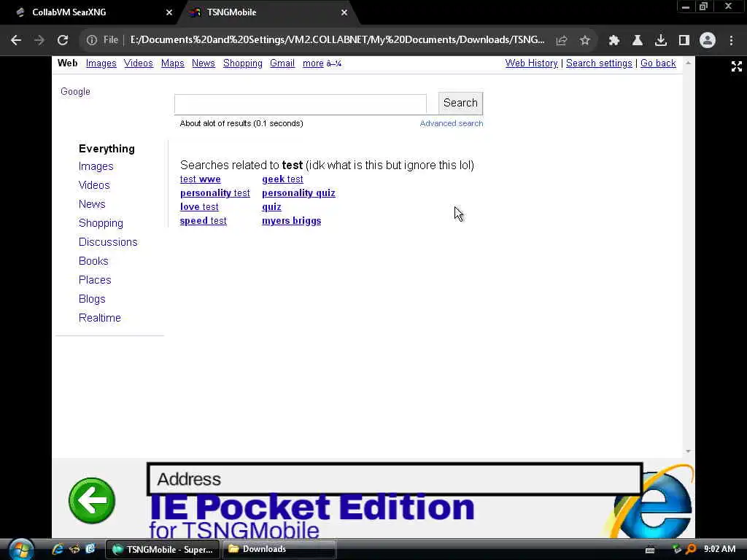Viewport: 747px width, 560px height.
Task: Click the share page icon in address bar
Action: [x=561, y=41]
